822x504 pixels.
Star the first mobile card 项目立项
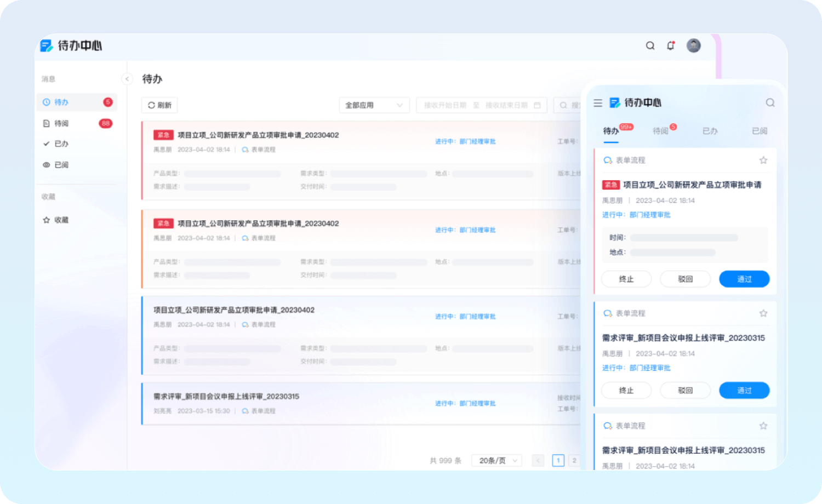[763, 161]
